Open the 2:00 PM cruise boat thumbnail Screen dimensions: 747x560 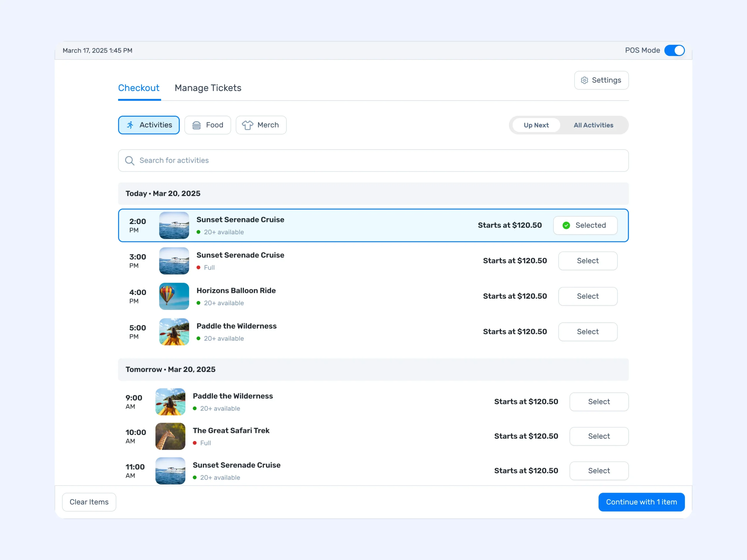tap(174, 225)
